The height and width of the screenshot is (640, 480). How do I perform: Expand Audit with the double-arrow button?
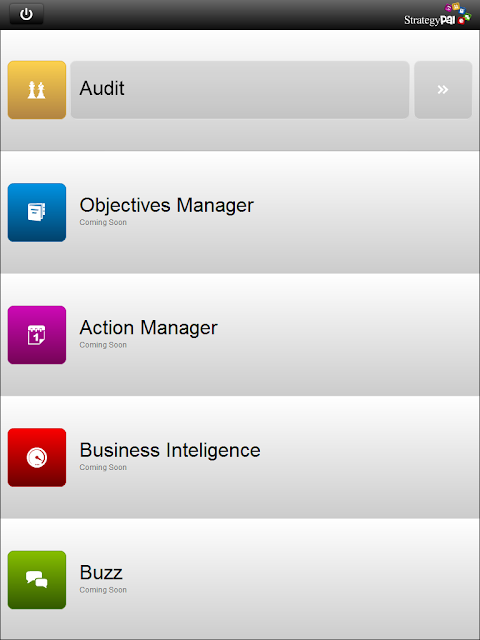coord(443,90)
